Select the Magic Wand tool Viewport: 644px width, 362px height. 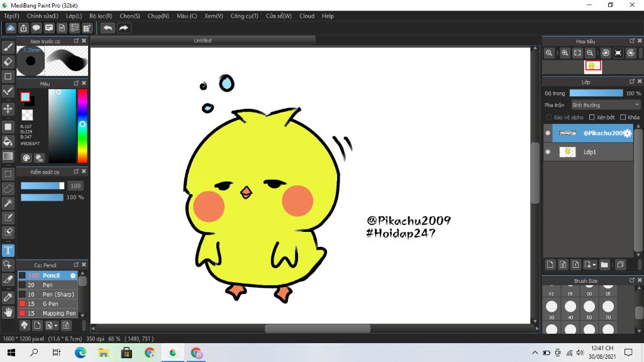(8, 203)
